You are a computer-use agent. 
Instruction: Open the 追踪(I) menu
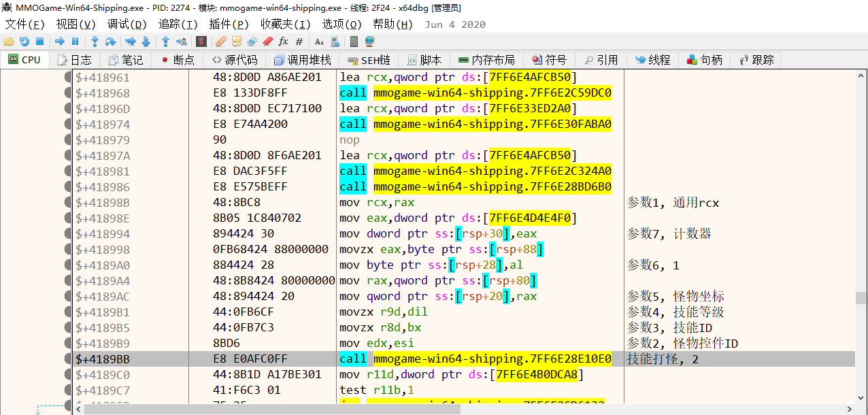178,24
